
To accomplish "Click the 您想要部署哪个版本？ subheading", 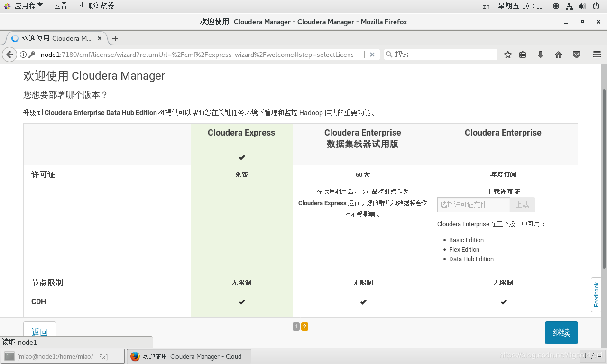I will 65,95.
